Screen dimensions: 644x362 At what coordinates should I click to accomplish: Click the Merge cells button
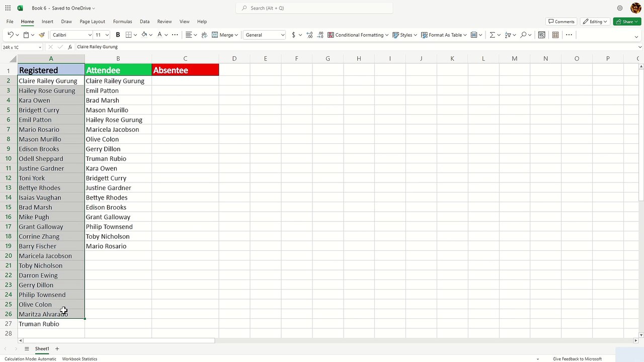[224, 35]
